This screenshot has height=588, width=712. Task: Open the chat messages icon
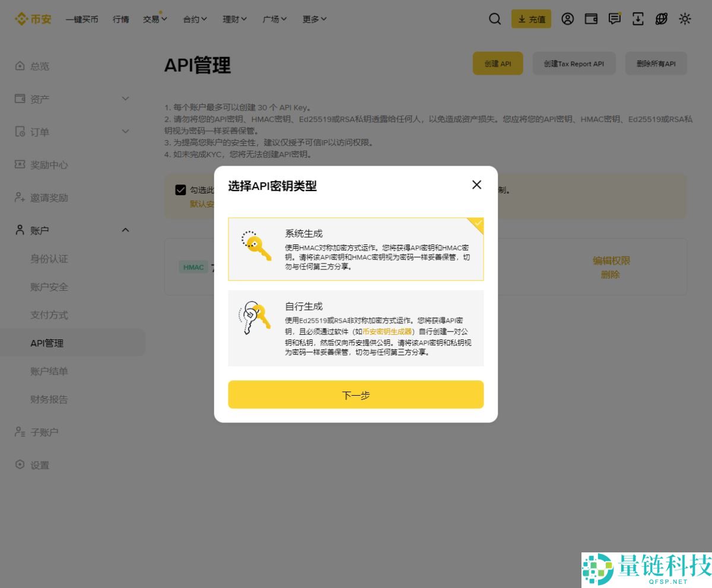[614, 19]
